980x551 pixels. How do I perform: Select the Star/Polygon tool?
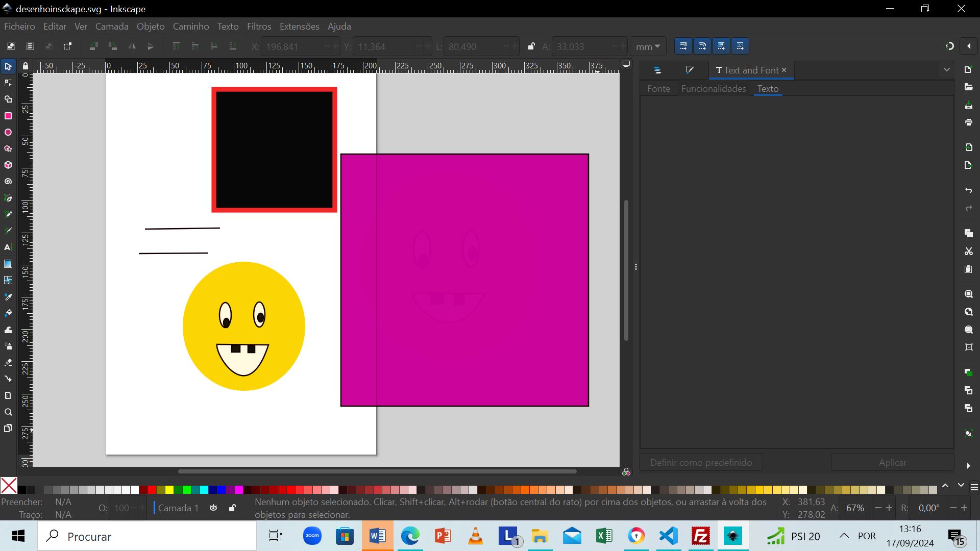pyautogui.click(x=8, y=148)
